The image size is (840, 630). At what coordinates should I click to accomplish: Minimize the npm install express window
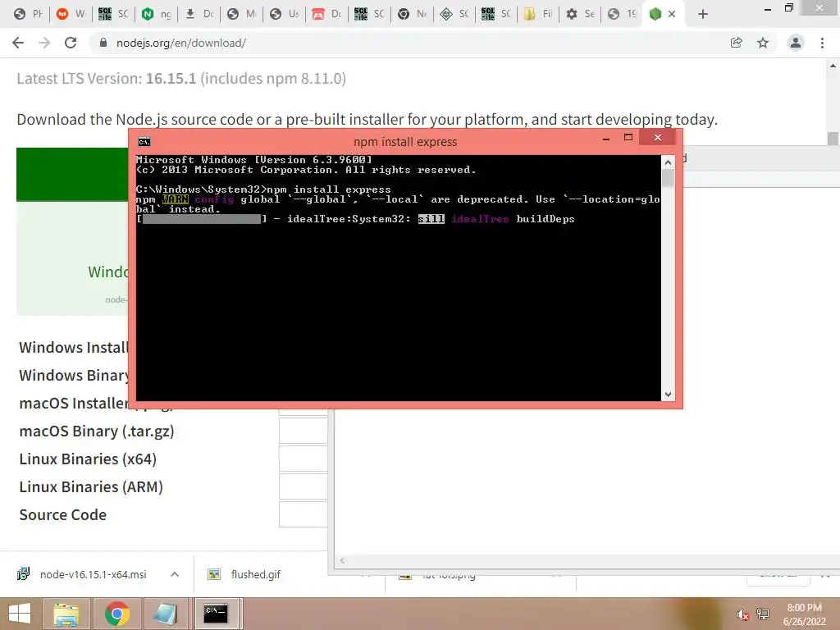pyautogui.click(x=606, y=138)
